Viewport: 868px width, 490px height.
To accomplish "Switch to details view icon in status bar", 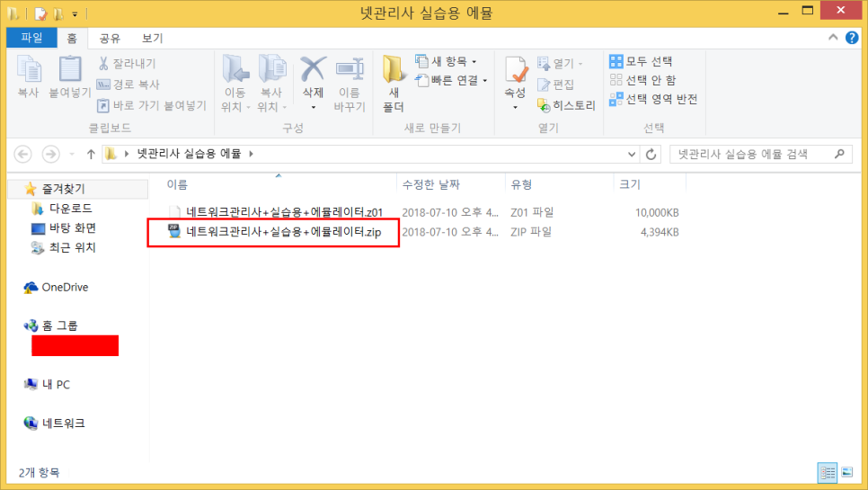I will coord(828,472).
